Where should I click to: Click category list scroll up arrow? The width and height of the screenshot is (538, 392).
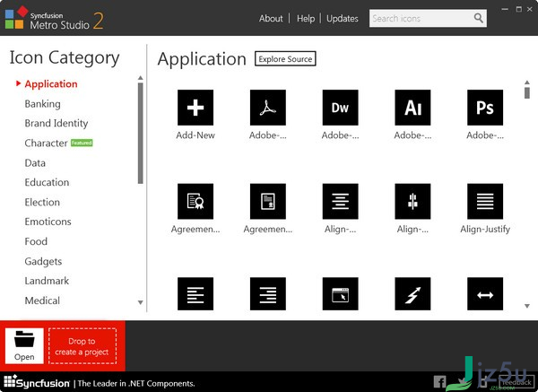[x=141, y=78]
